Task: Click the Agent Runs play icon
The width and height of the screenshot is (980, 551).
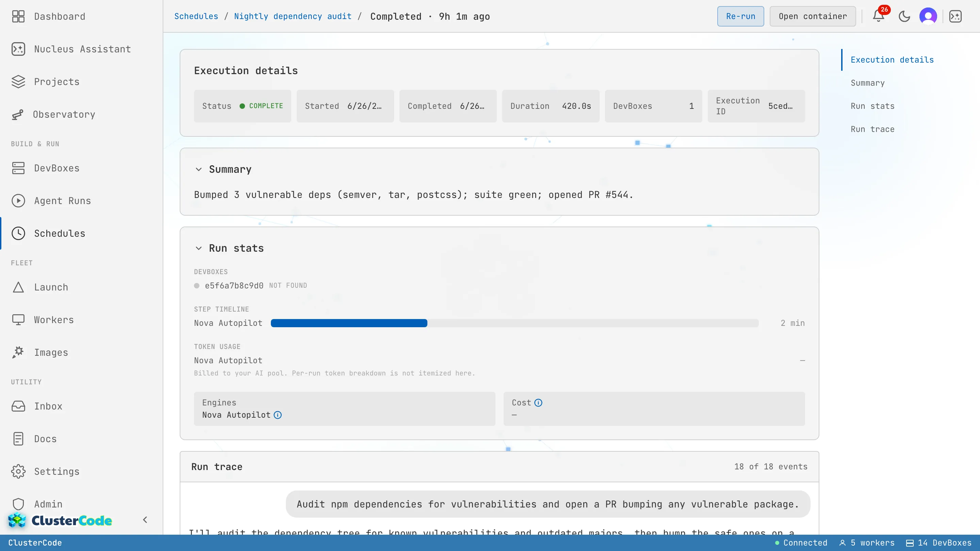Action: click(18, 201)
